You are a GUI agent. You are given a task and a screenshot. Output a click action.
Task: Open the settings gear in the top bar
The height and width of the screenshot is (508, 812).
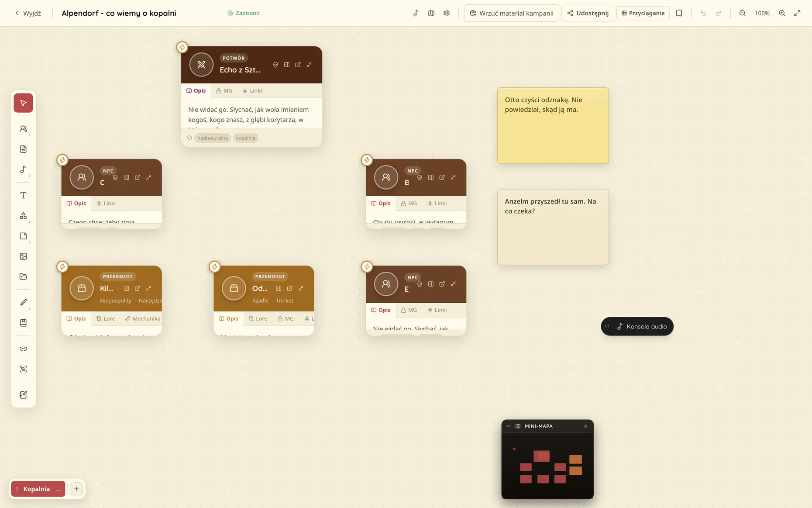tap(447, 13)
